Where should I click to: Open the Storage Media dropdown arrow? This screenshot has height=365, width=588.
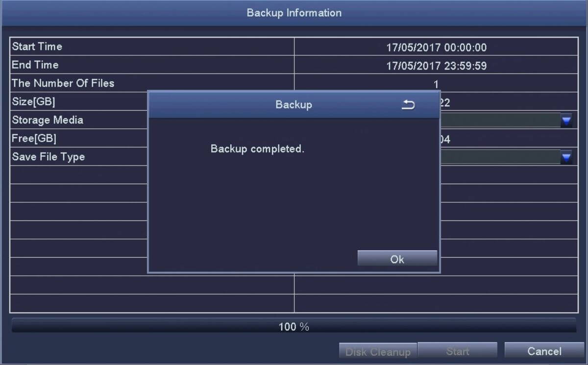click(x=567, y=120)
